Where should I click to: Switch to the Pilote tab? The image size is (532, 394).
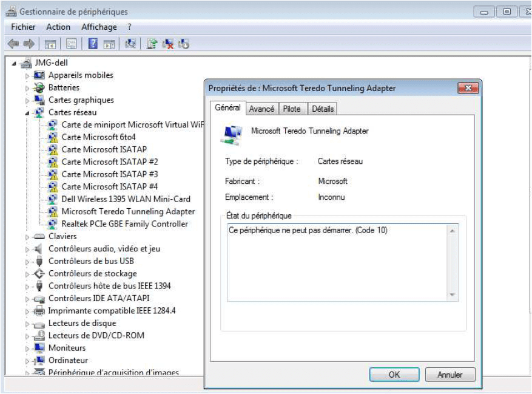[292, 109]
